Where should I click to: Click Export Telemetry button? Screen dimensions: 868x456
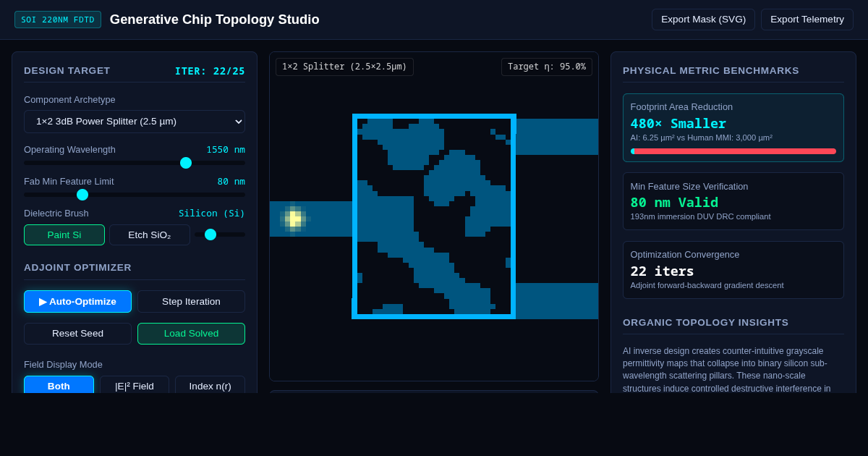807,20
